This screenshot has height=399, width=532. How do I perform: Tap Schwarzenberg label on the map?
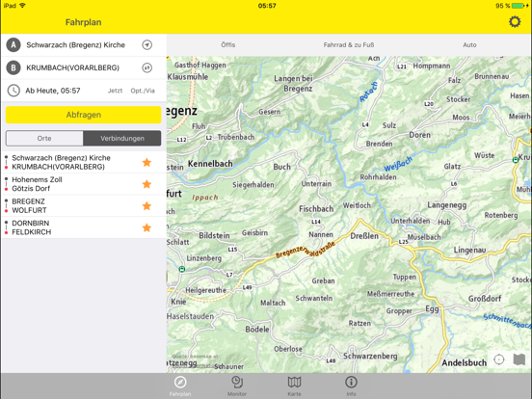[x=370, y=357]
